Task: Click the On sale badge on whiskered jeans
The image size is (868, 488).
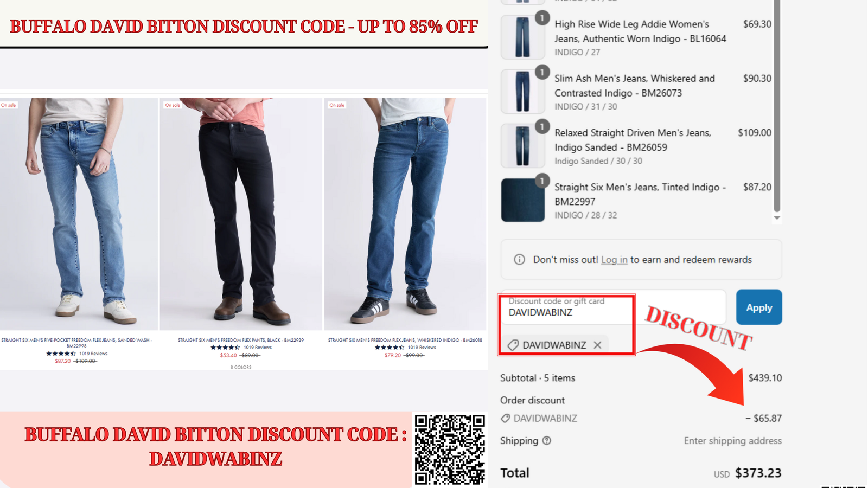Action: (x=337, y=105)
